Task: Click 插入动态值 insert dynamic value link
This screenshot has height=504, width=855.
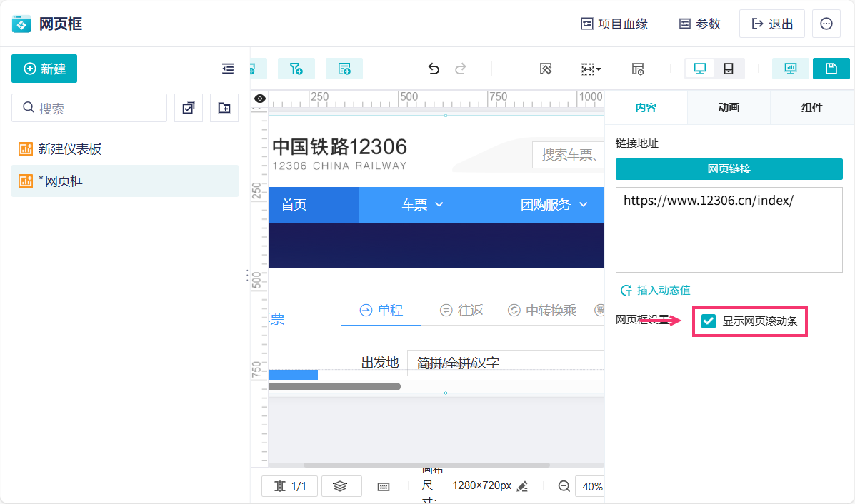Action: [656, 291]
